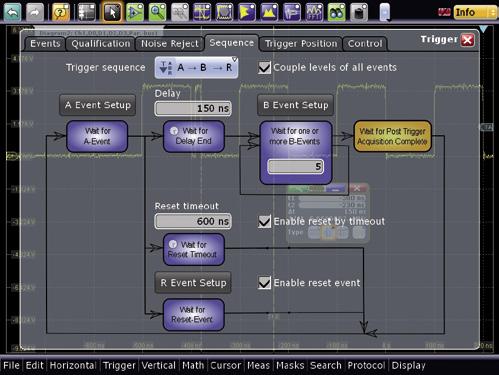Open the Edit menu
The width and height of the screenshot is (499, 375).
coord(35,365)
